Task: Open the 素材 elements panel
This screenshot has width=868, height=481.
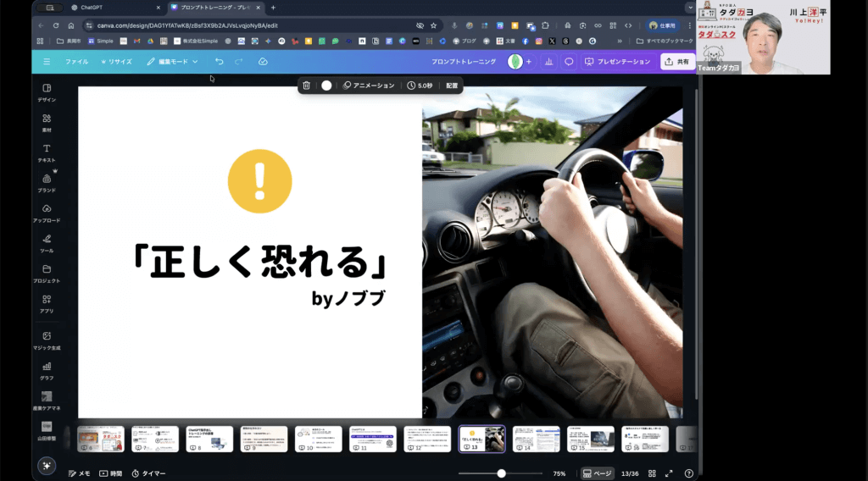Action: [x=47, y=122]
